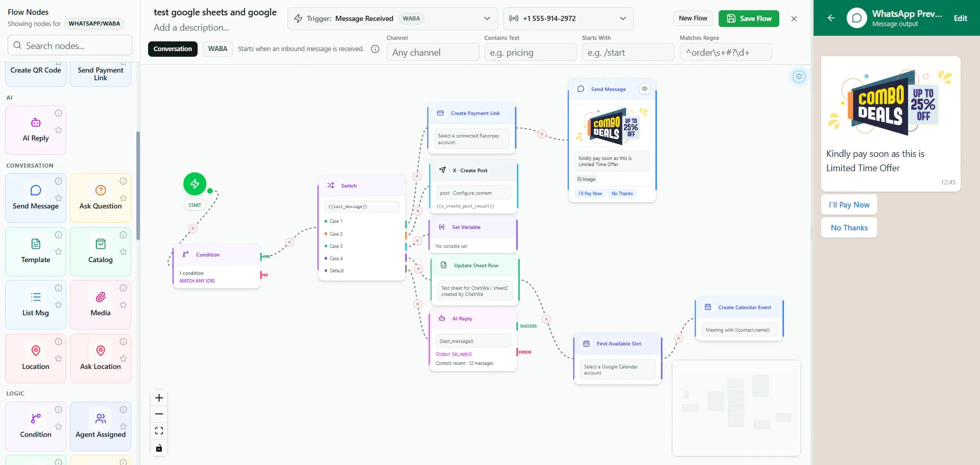Star the Catalog node as favorite
The width and height of the screenshot is (980, 465).
click(x=123, y=251)
